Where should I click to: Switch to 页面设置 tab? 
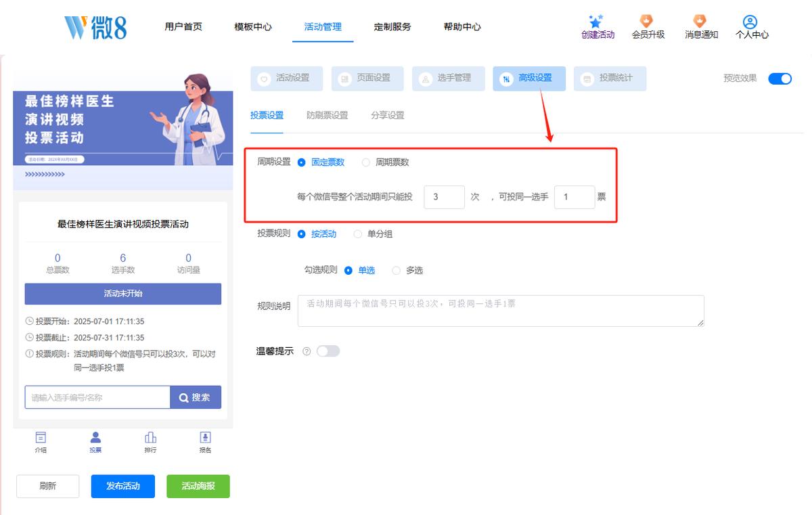pyautogui.click(x=367, y=79)
